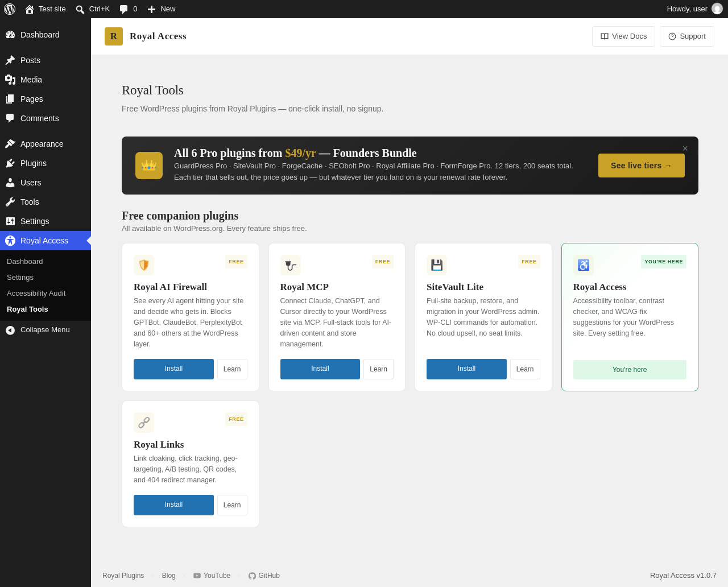
Task: Click the WordPress logo icon
Action: click(x=10, y=9)
